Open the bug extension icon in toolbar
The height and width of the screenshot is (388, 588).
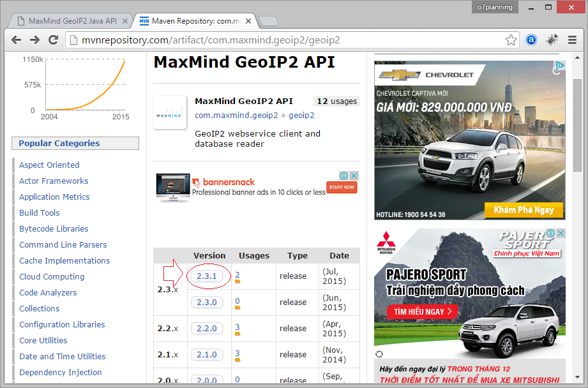click(552, 40)
